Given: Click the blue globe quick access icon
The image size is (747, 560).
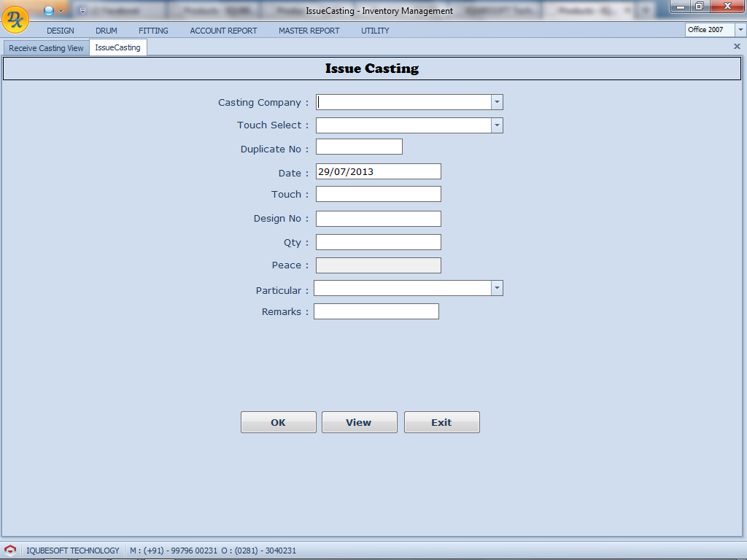Looking at the screenshot, I should pyautogui.click(x=49, y=11).
